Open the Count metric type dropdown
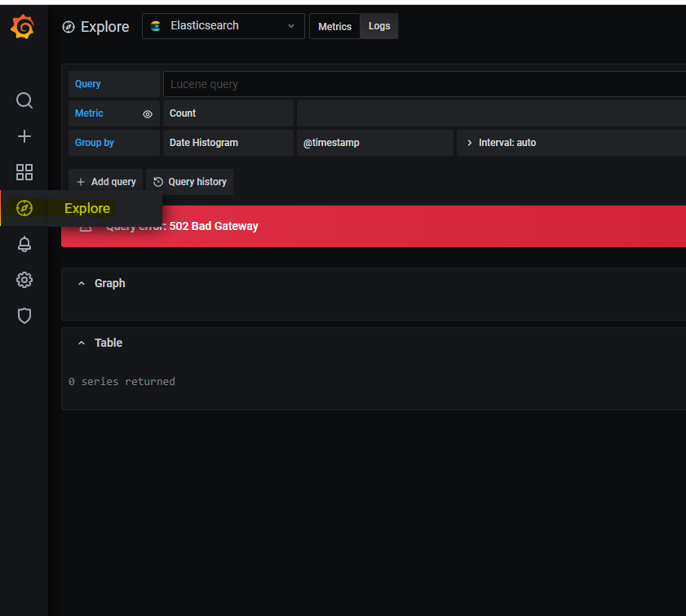This screenshot has width=686, height=616. (x=228, y=113)
